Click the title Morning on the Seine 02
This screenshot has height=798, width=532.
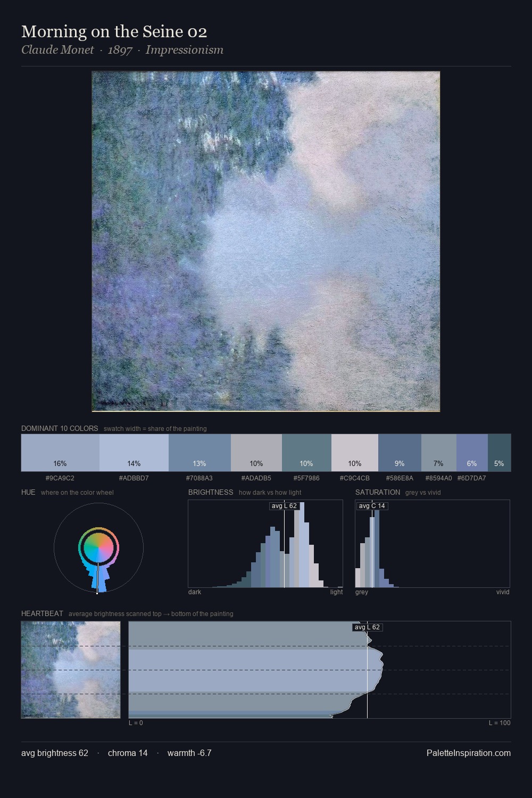coord(114,31)
